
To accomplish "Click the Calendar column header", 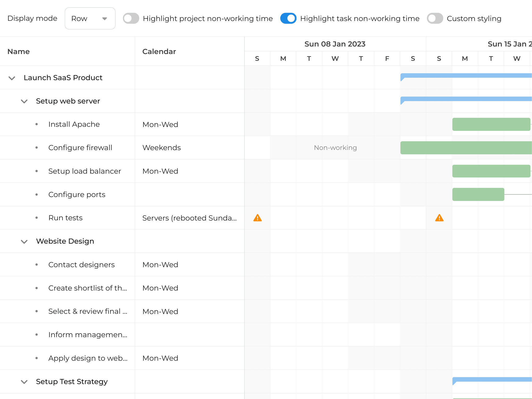I will (x=159, y=51).
